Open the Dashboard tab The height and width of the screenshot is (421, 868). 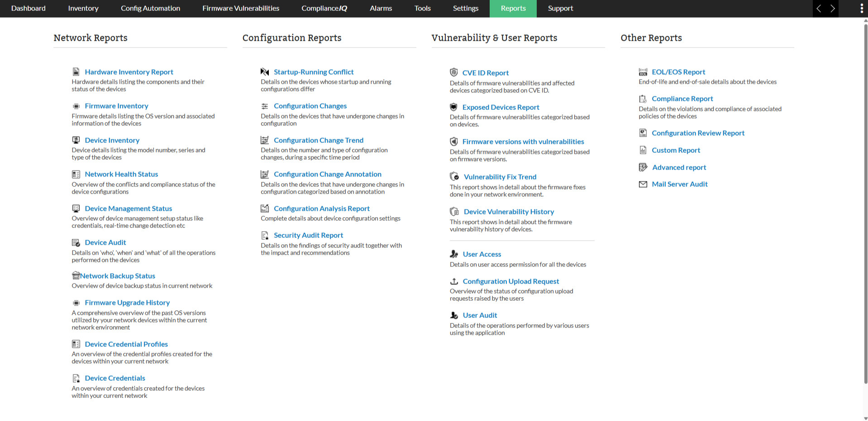(29, 8)
